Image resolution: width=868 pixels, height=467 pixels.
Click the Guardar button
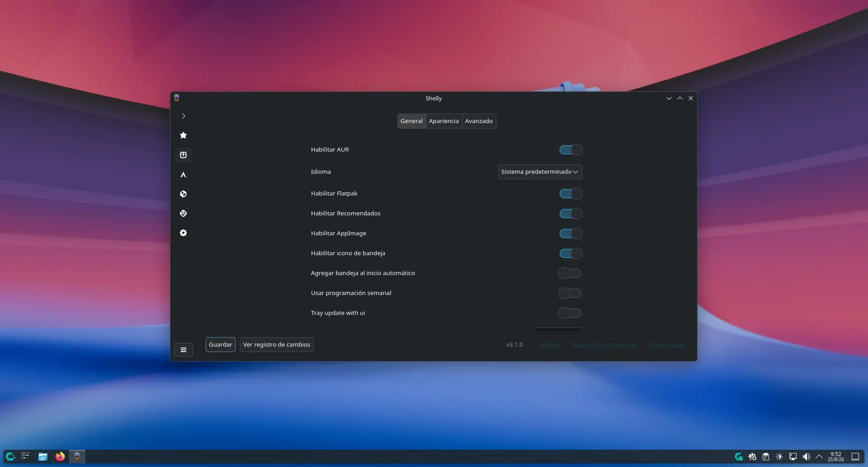point(221,345)
